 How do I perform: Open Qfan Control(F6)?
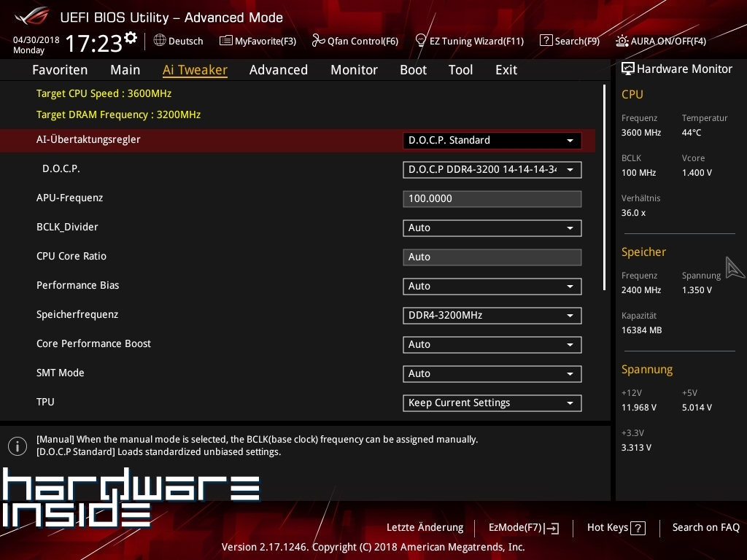355,41
